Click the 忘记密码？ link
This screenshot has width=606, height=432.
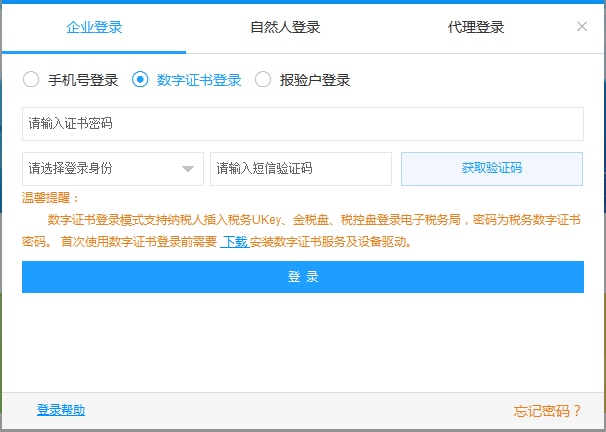click(547, 411)
